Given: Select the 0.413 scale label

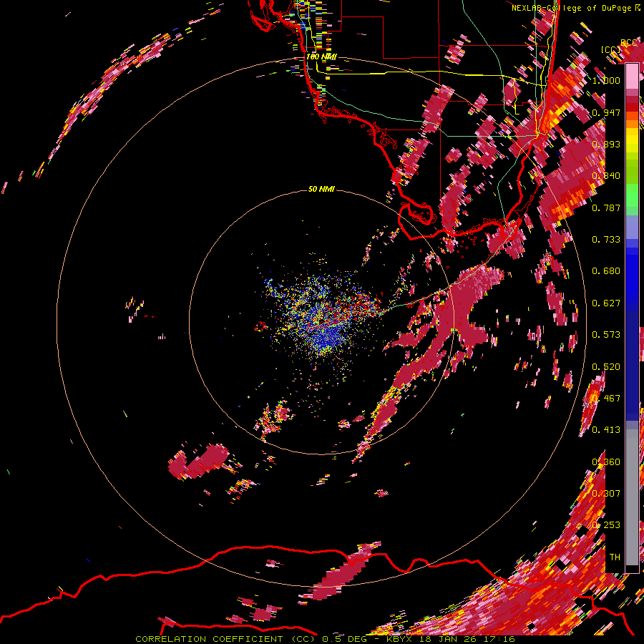Looking at the screenshot, I should click(606, 430).
